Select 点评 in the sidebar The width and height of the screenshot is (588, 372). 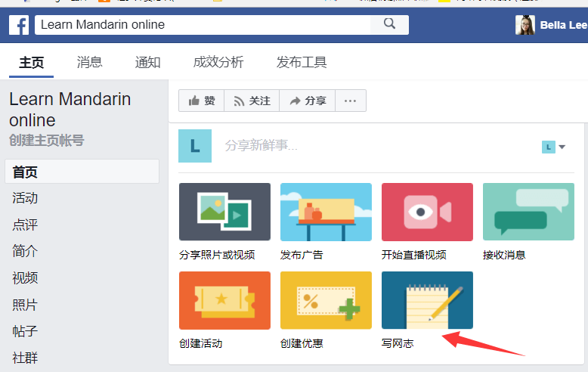25,225
